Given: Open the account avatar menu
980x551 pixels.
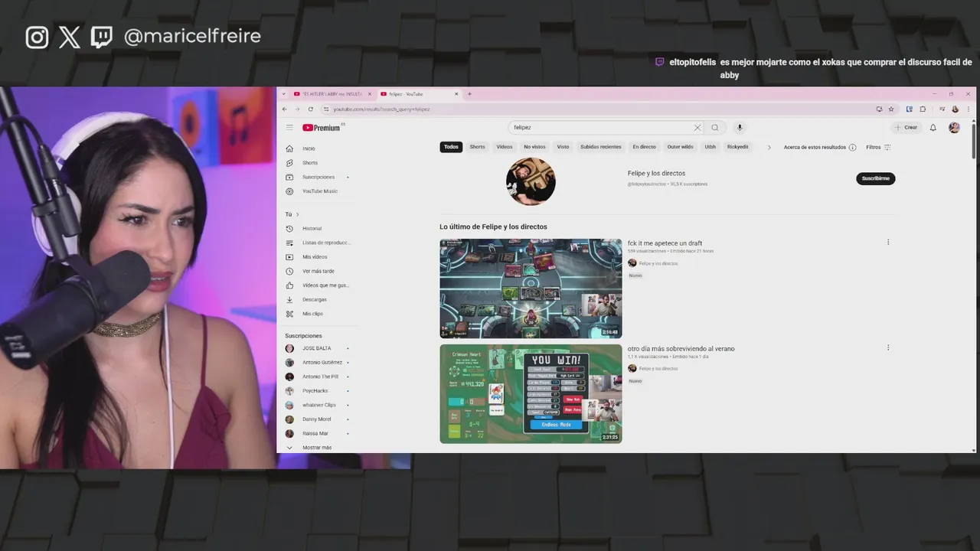Looking at the screenshot, I should pyautogui.click(x=954, y=128).
